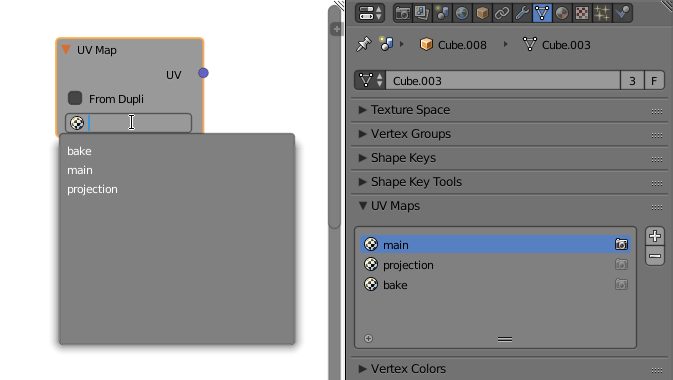This screenshot has width=673, height=380.
Task: Remove the UV map with minus button
Action: click(x=655, y=256)
